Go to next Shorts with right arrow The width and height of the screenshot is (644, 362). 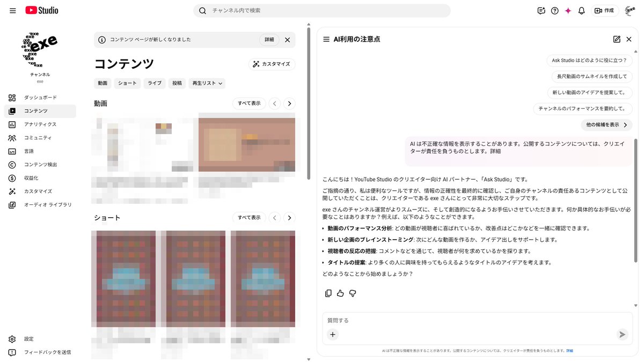(289, 218)
